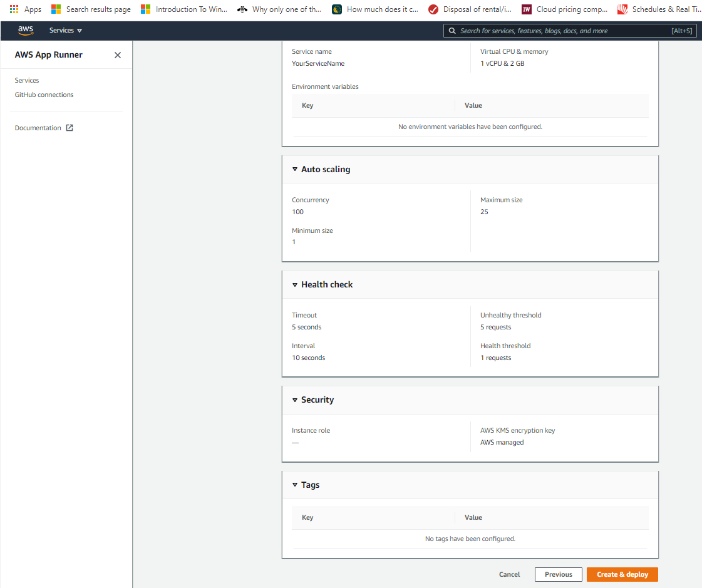Go back with Previous button
702x588 pixels.
point(559,575)
